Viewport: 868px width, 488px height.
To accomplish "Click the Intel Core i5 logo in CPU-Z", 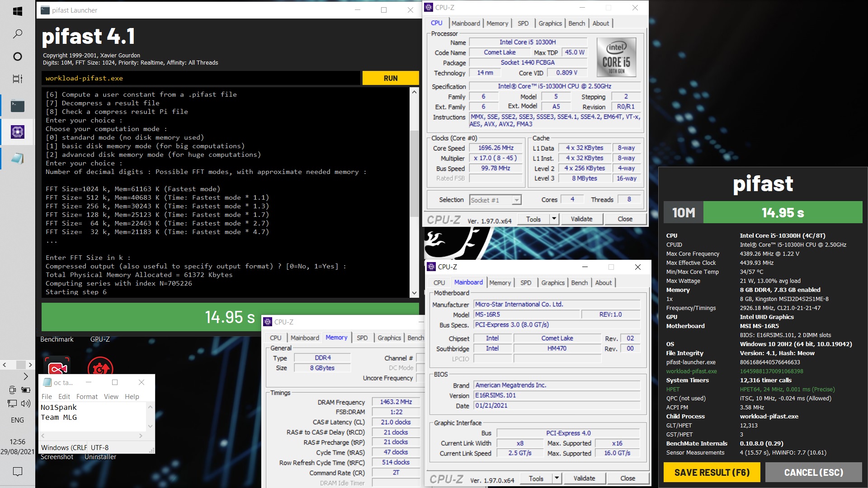I will 616,57.
